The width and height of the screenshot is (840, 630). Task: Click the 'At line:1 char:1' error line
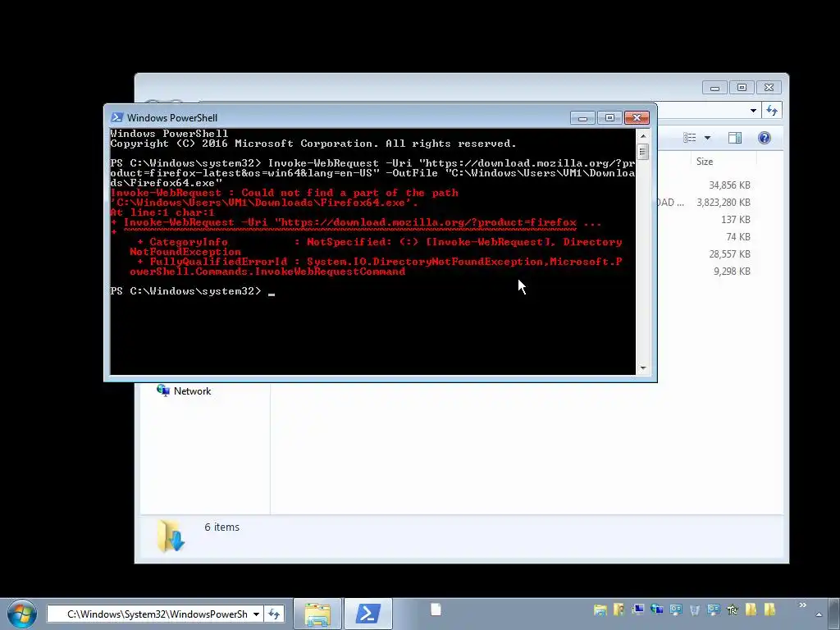[x=162, y=212]
